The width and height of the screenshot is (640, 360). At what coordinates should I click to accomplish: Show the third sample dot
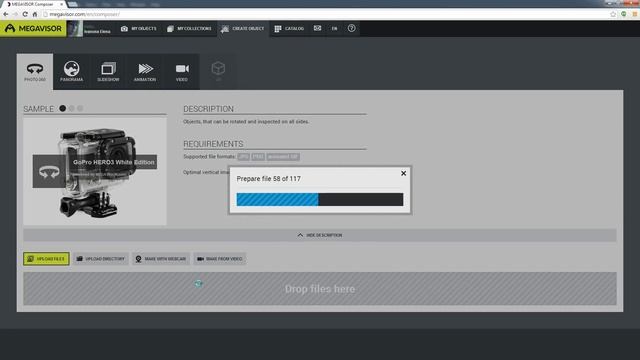80,108
